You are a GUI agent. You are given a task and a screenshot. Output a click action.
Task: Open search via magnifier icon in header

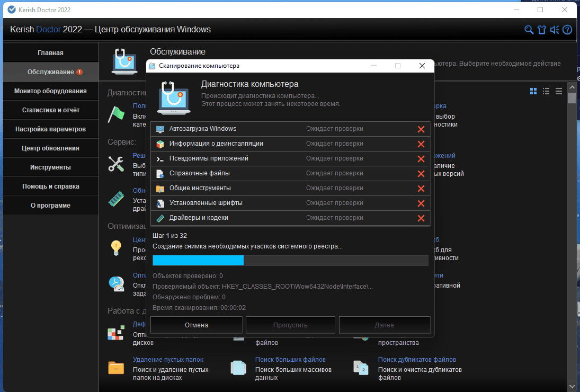(x=529, y=30)
